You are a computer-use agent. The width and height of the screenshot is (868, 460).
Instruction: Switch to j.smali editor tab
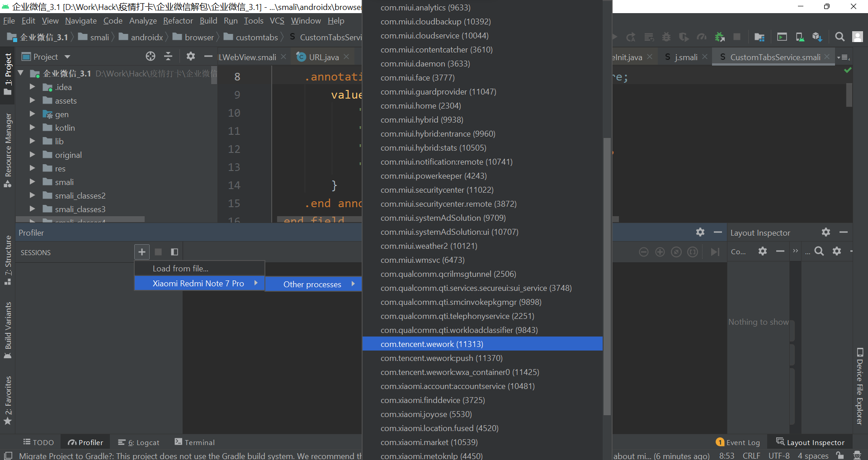tap(686, 57)
